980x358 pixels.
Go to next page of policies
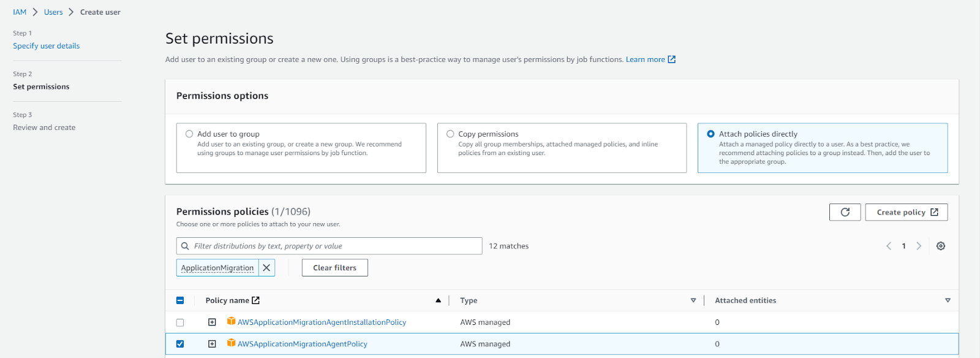click(919, 246)
